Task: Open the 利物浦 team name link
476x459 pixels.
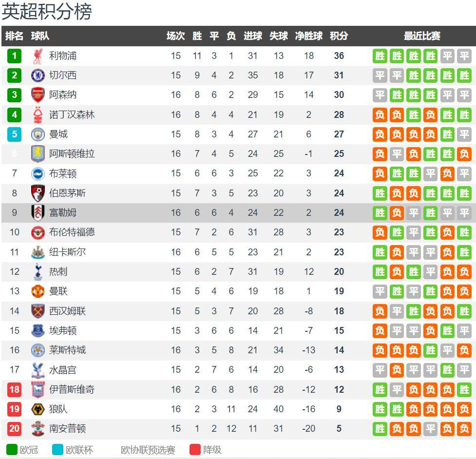Action: [63, 56]
